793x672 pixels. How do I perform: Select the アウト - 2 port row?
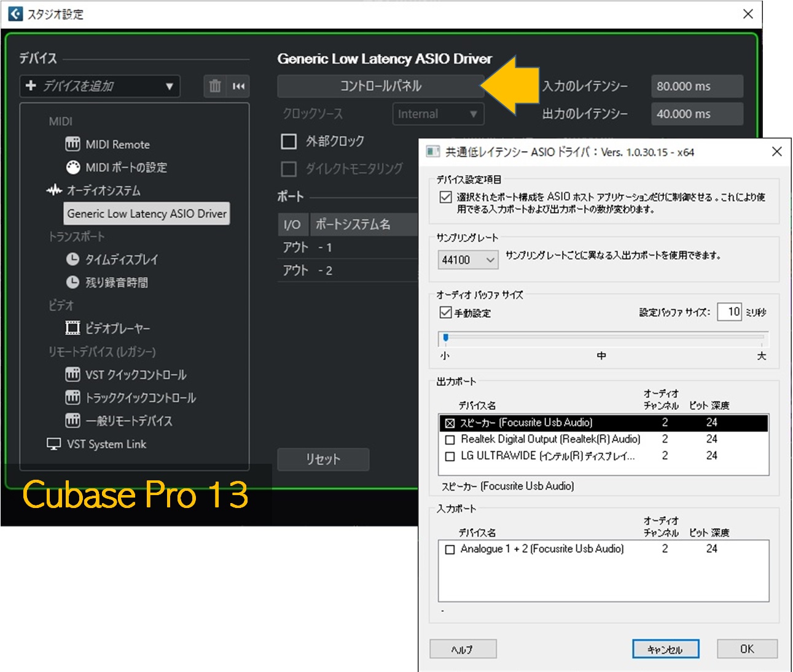348,270
